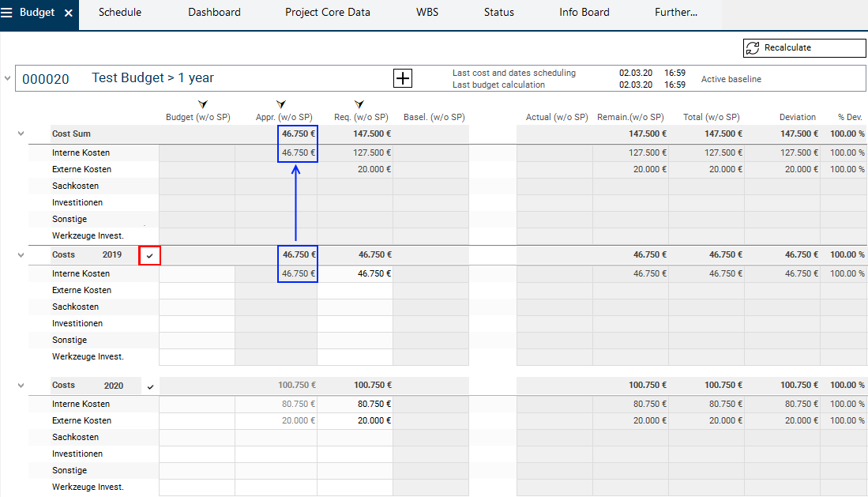Viewport: 868px width, 497px height.
Task: Toggle the checkmark for Costs 2020
Action: (150, 386)
